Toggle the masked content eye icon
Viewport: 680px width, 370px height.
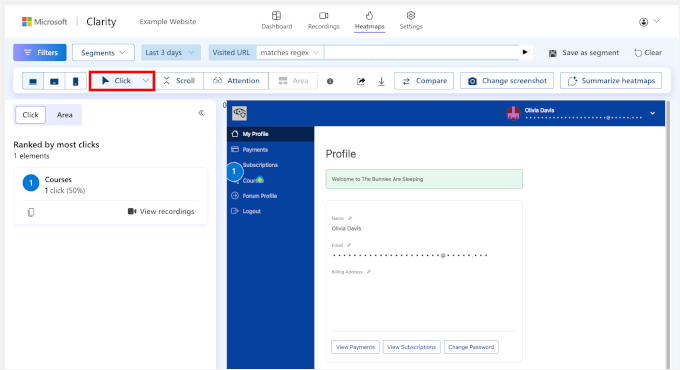pyautogui.click(x=239, y=113)
